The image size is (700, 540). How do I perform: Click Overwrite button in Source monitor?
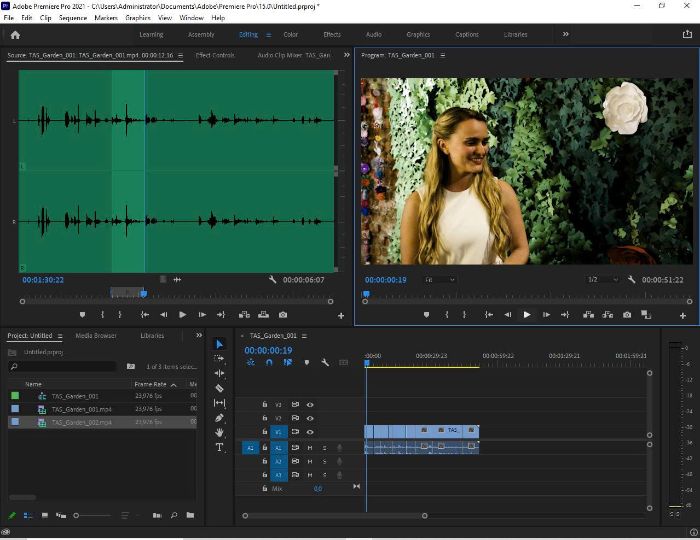(x=263, y=315)
